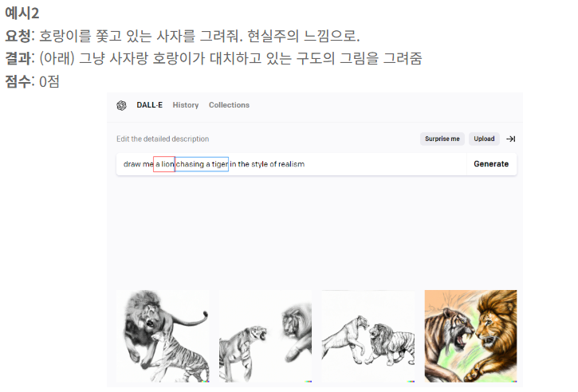Screen dimensions: 578x392
Task: Click the 요청 request text line
Action: [x=183, y=36]
